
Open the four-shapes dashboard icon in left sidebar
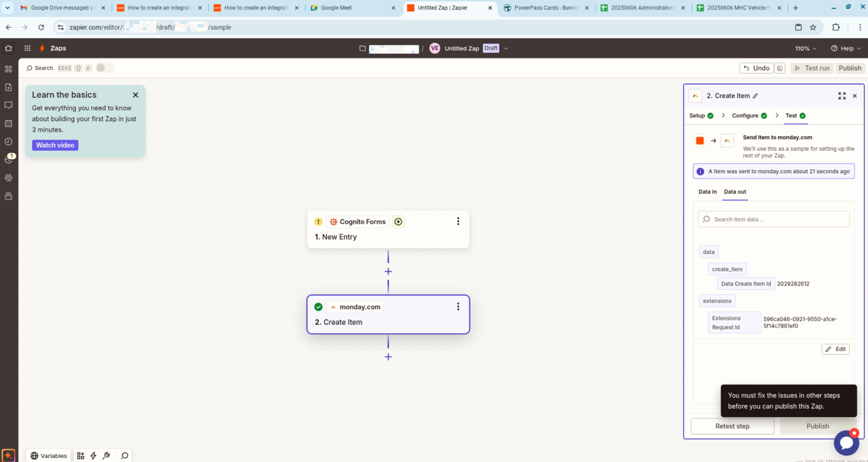coord(8,69)
